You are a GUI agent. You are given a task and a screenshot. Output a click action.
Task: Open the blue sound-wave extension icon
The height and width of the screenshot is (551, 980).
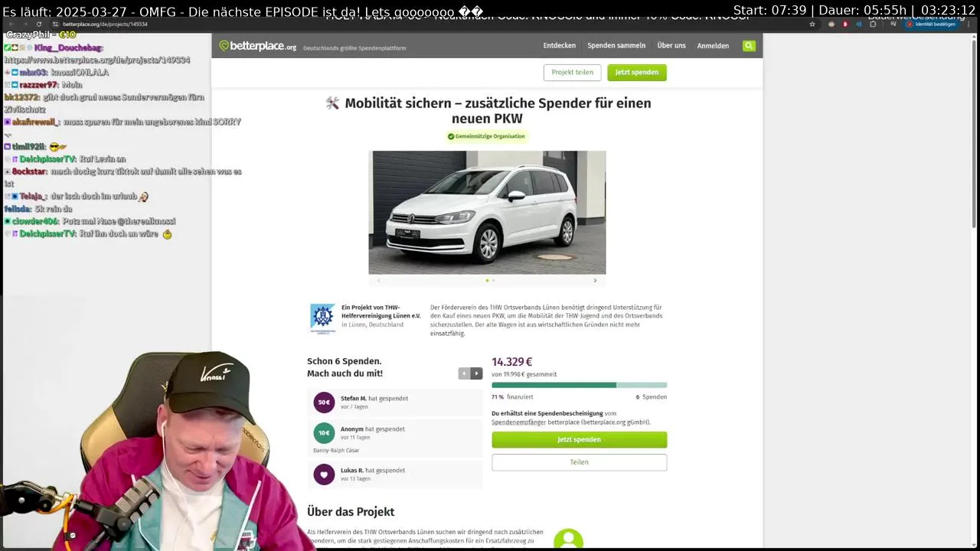(858, 24)
